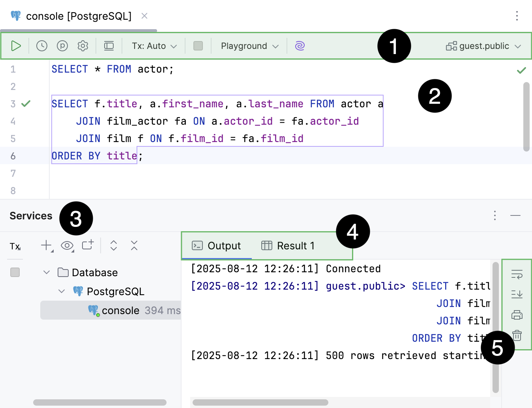Print the console output

(x=517, y=314)
